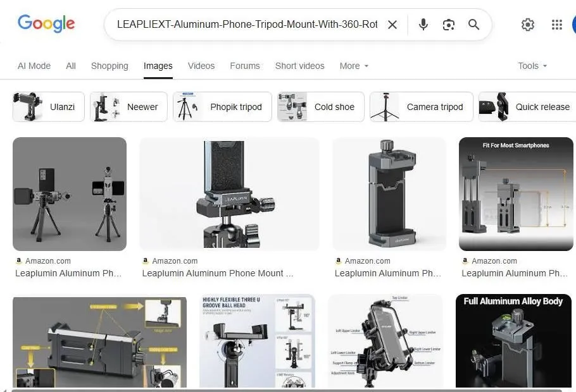Open the Tools dropdown
This screenshot has height=392, width=576.
pyautogui.click(x=531, y=66)
